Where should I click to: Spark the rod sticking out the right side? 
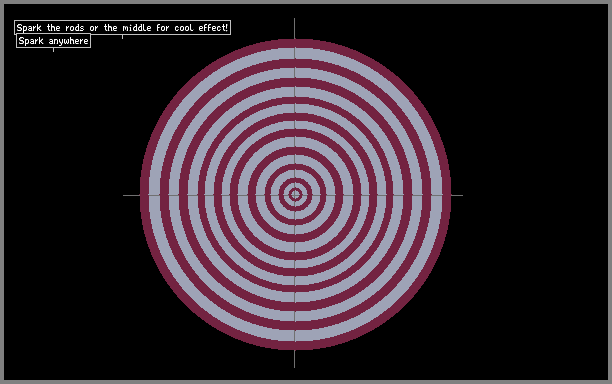click(457, 195)
